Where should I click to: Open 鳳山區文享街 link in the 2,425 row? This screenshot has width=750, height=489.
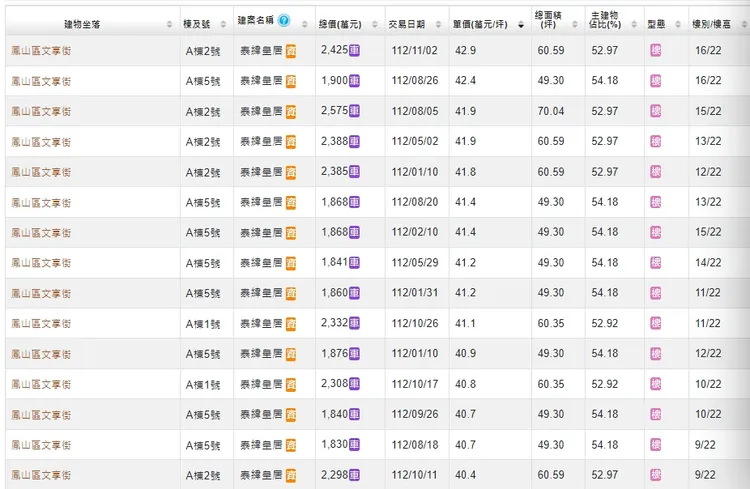[x=41, y=51]
